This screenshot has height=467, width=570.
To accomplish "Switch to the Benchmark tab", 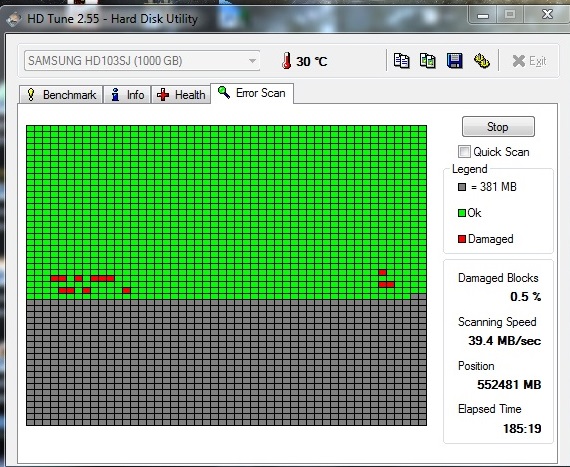I will click(61, 95).
